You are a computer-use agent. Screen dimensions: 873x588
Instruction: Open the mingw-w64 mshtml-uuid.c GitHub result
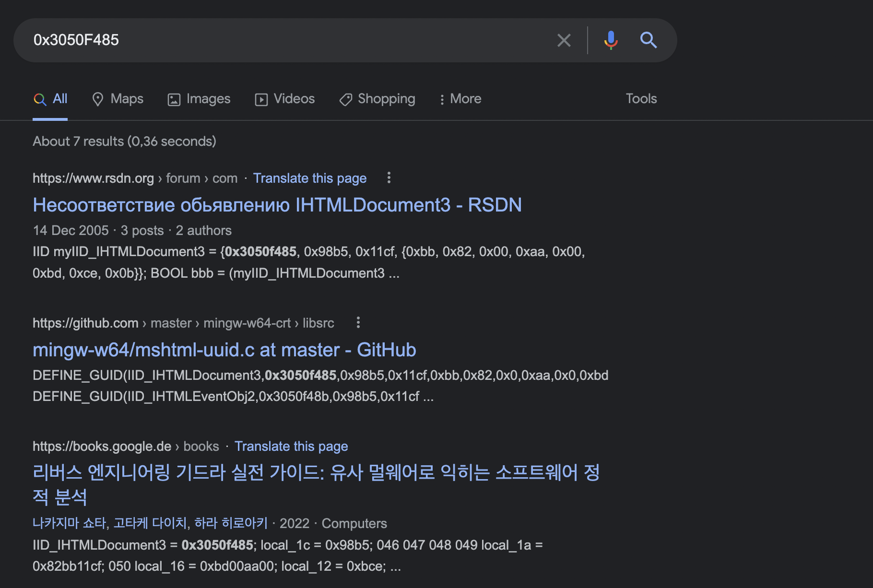click(x=224, y=350)
